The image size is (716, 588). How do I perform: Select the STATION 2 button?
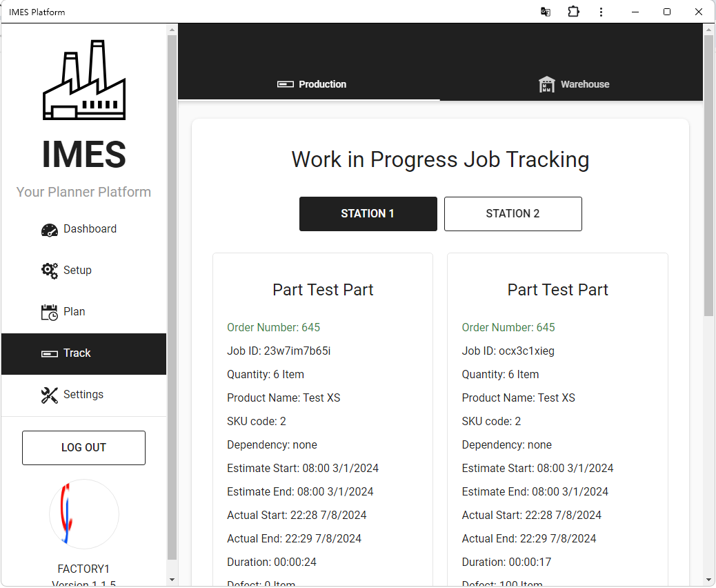[x=513, y=214]
